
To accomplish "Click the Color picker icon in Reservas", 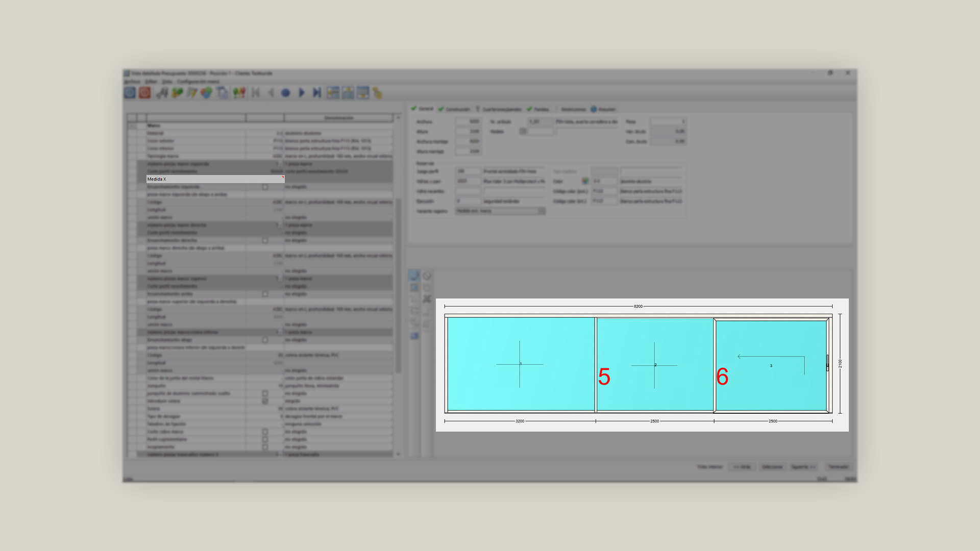I will pos(585,181).
